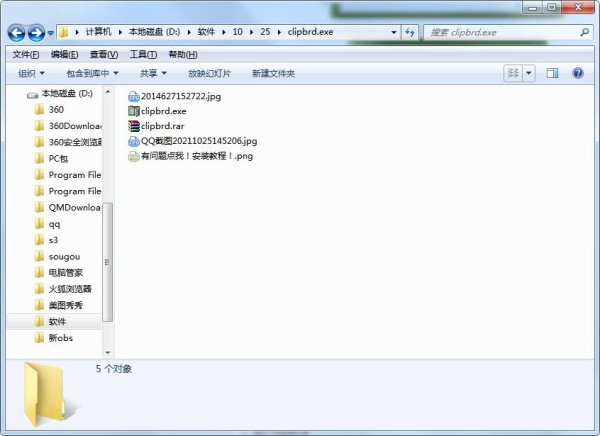
Task: Open the 文件(F) menu
Action: coord(25,54)
